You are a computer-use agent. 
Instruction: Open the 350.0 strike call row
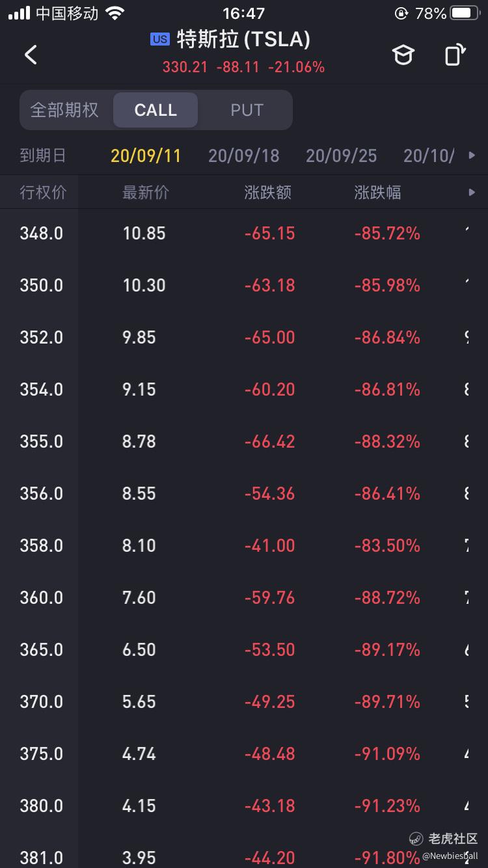(x=244, y=285)
